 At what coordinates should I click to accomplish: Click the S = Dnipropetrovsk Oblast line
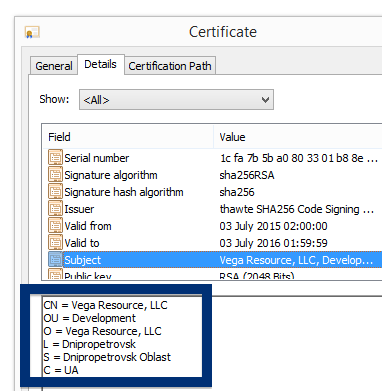click(107, 357)
